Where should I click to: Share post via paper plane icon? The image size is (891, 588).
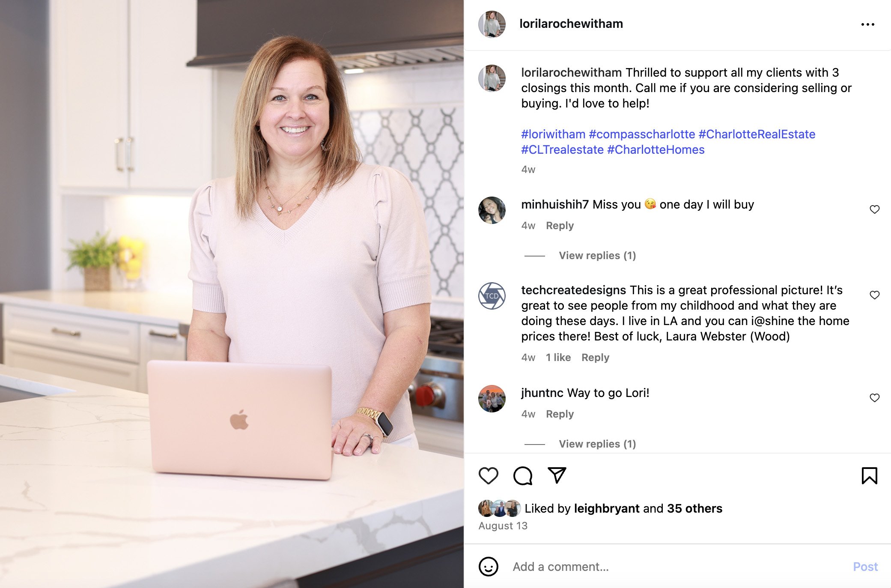pos(557,475)
